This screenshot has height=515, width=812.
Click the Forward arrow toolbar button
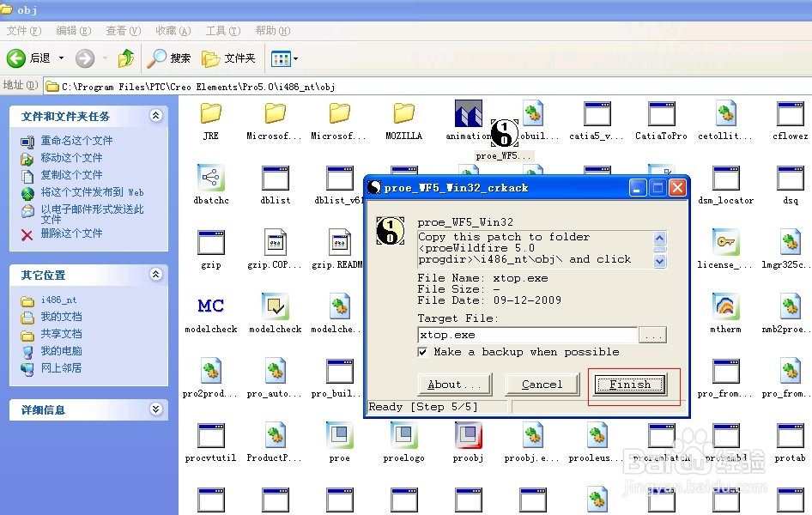tap(85, 58)
